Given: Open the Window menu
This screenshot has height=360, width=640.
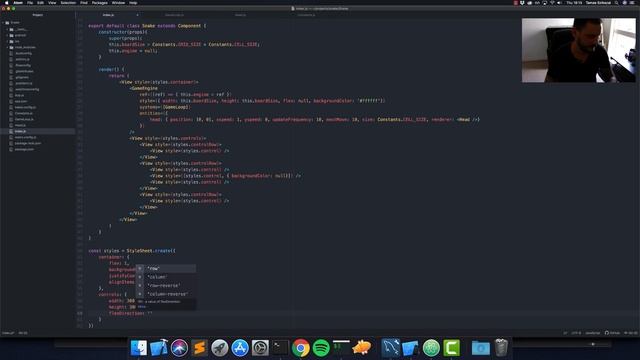Looking at the screenshot, I should coord(118,3).
